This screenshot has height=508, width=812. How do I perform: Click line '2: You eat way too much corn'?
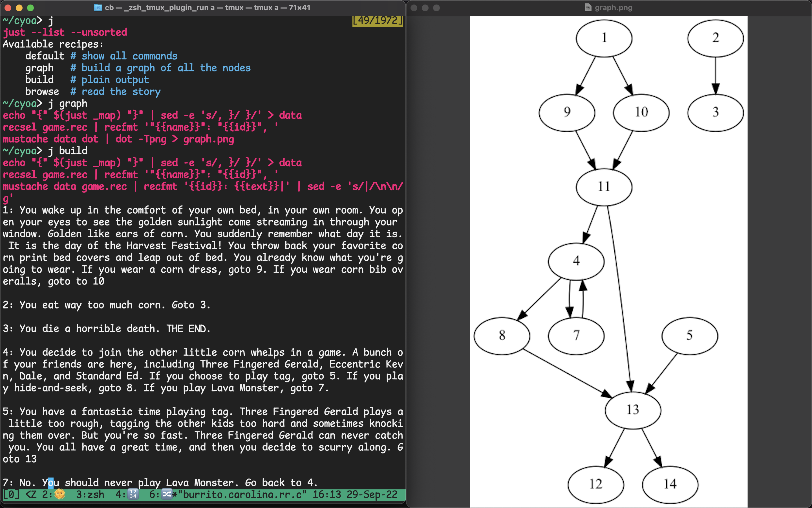(107, 305)
